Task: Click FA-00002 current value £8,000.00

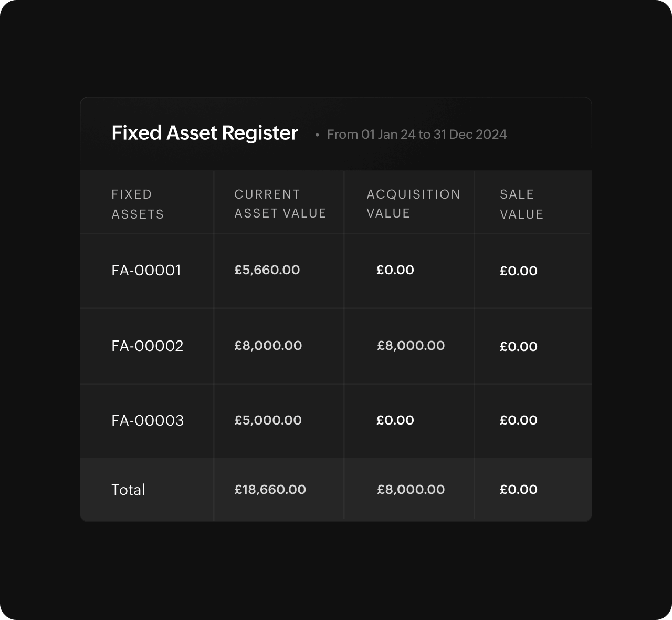Action: pyautogui.click(x=268, y=346)
